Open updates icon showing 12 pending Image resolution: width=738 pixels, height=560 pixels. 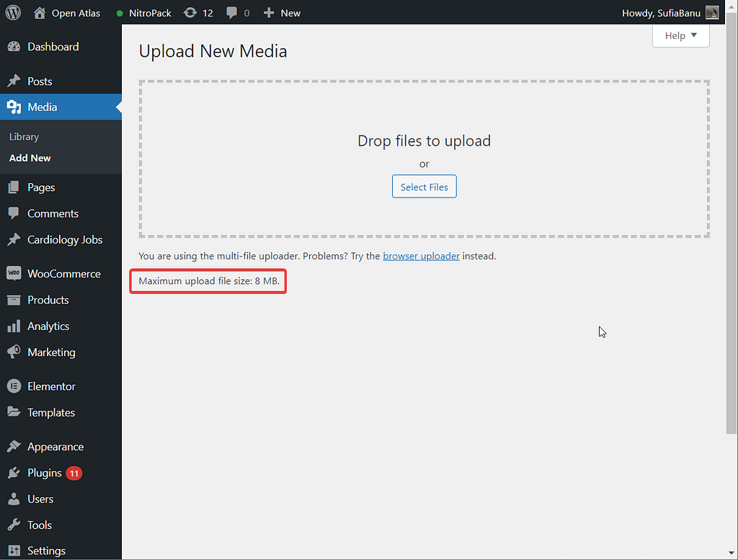click(x=189, y=12)
